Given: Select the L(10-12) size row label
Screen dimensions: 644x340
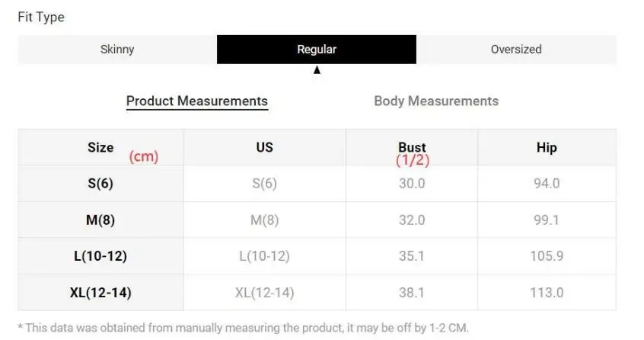Looking at the screenshot, I should (x=100, y=256).
